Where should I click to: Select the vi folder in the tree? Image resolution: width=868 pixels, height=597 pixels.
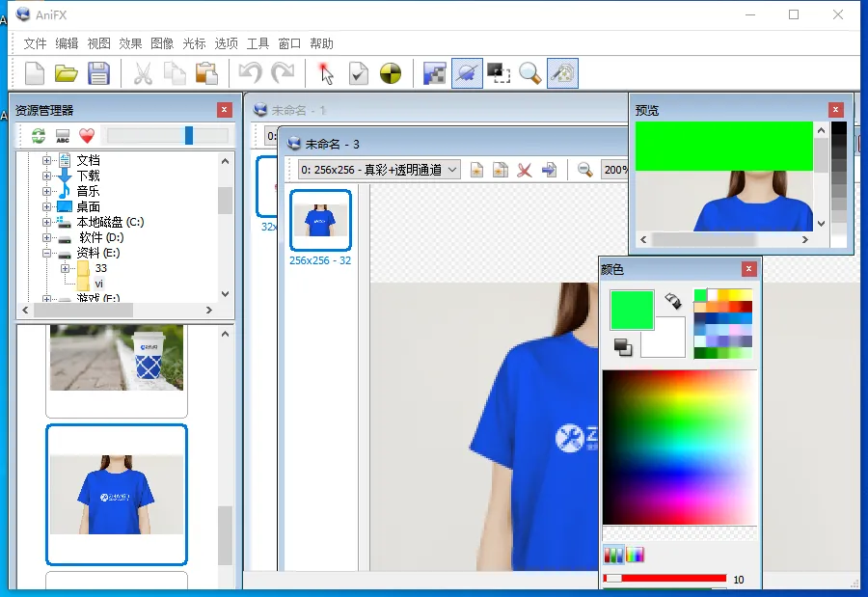tap(98, 284)
